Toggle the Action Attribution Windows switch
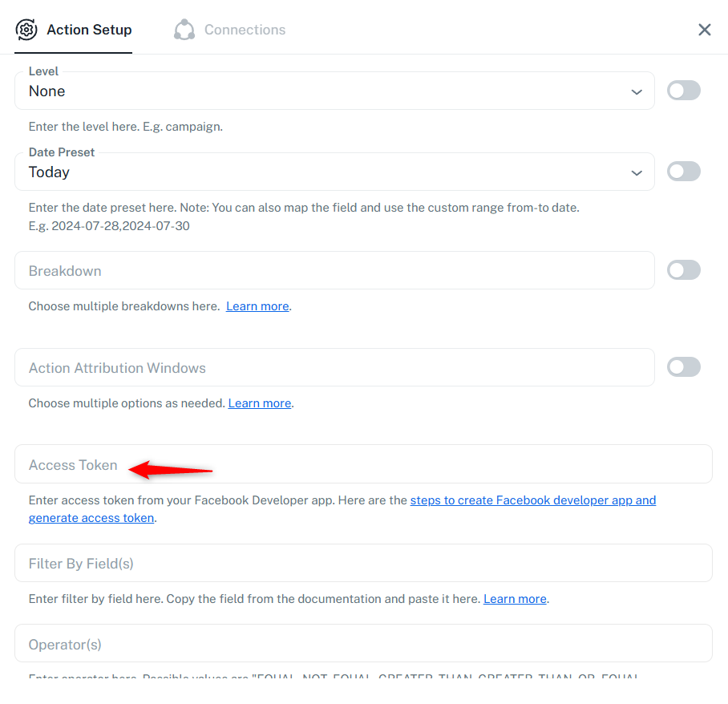 click(683, 367)
